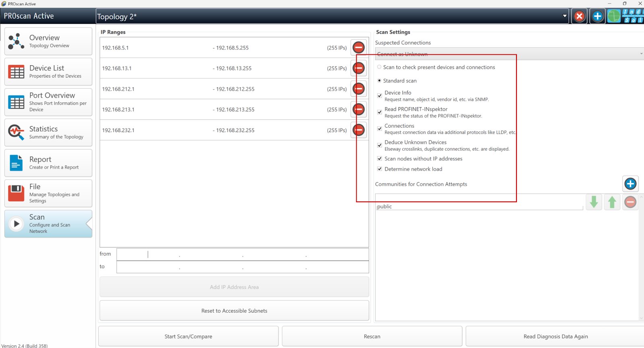Toggle Read PROFINET-INspektor checkbox

tap(380, 112)
